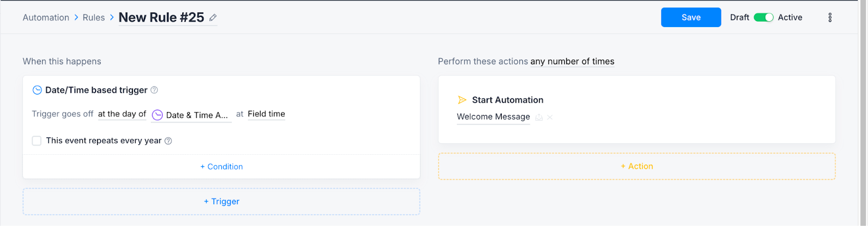
Task: Open the "at the day of" dropdown
Action: (x=122, y=114)
